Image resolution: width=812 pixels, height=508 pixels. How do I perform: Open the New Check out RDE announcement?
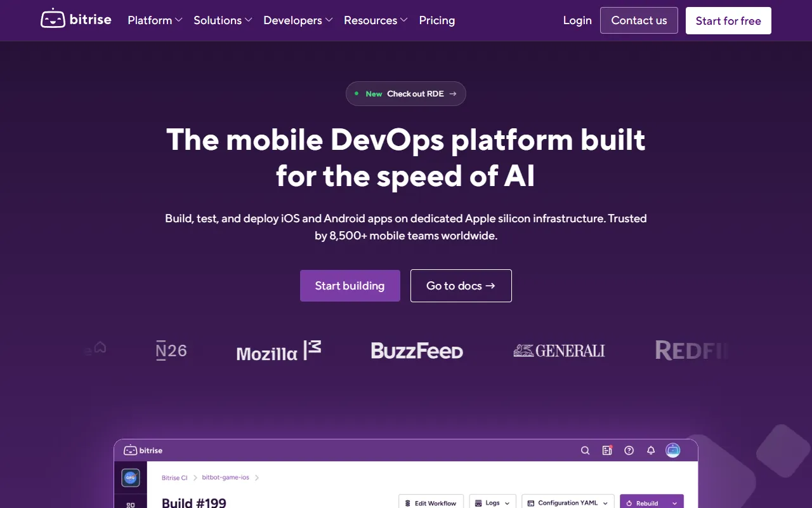pyautogui.click(x=406, y=93)
